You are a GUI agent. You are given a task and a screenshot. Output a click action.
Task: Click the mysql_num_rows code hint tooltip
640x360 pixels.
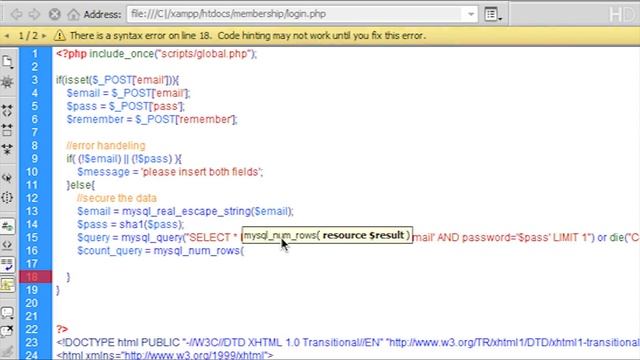coord(327,235)
